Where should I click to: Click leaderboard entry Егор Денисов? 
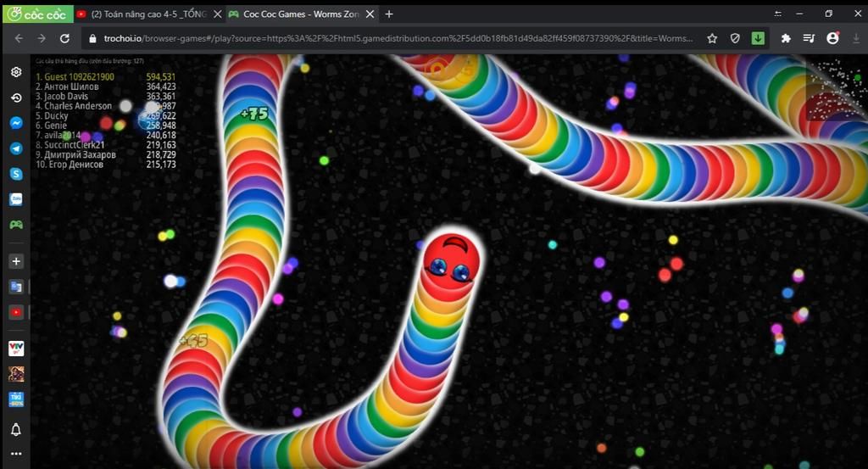click(x=70, y=165)
